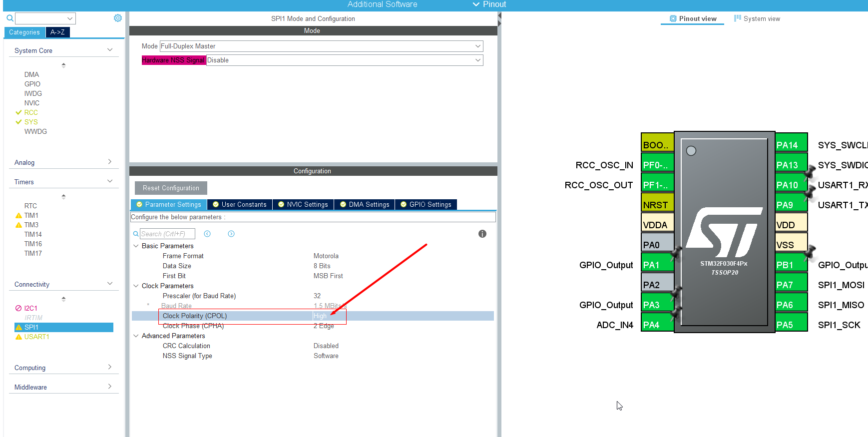Open the Hardware NSS Signal dropdown
Viewport: 868px width, 437px height.
345,60
